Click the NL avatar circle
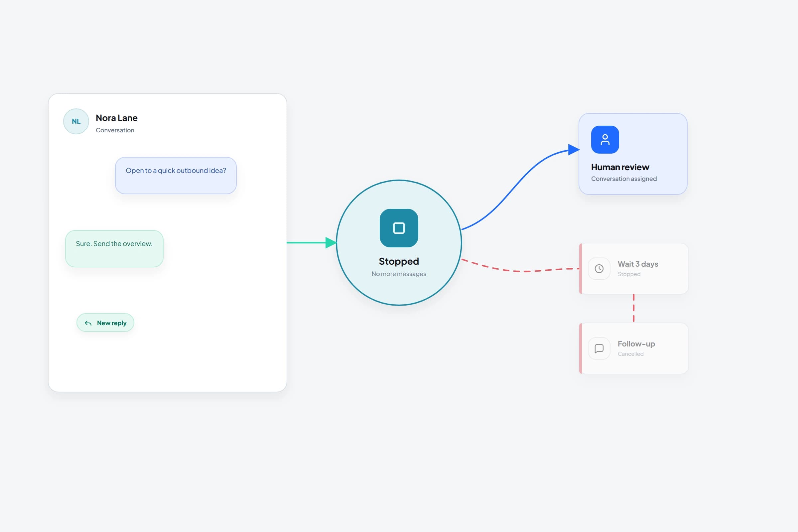 76,121
